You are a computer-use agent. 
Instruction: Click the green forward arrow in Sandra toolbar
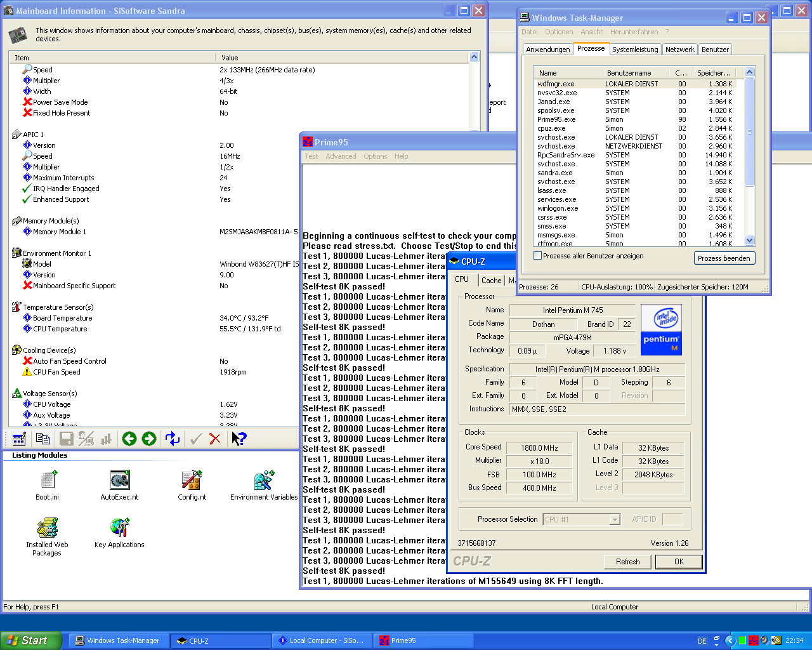point(149,439)
